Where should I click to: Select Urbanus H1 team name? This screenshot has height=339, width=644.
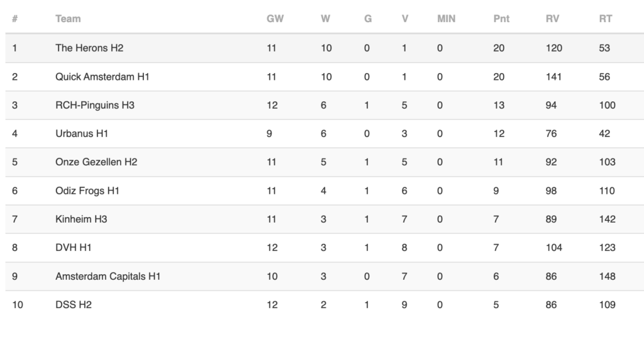point(82,133)
